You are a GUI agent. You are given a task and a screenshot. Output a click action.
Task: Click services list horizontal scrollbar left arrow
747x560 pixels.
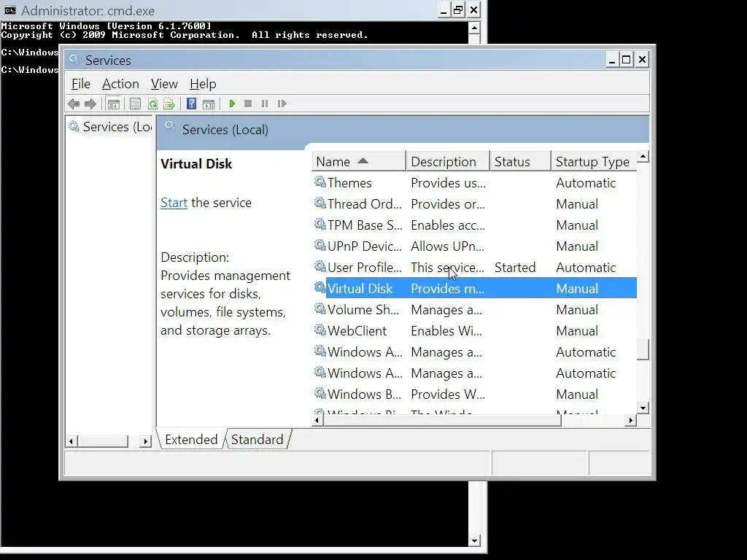coord(317,420)
